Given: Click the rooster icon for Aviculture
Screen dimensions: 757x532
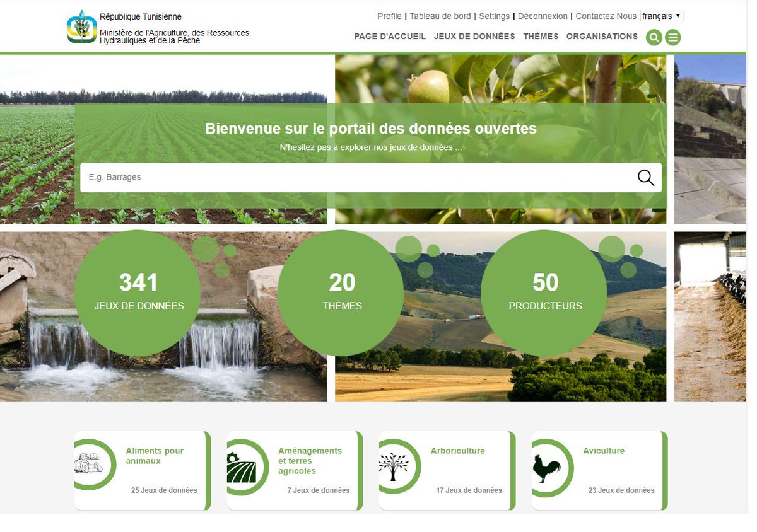Looking at the screenshot, I should 546,468.
